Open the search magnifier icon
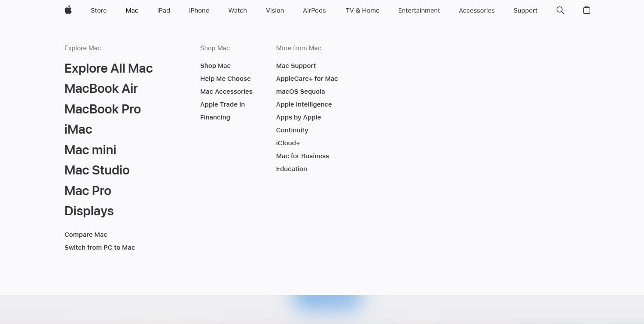 [x=560, y=10]
